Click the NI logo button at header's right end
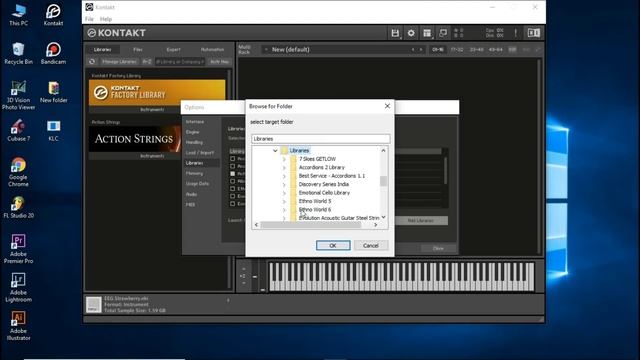 pyautogui.click(x=533, y=33)
